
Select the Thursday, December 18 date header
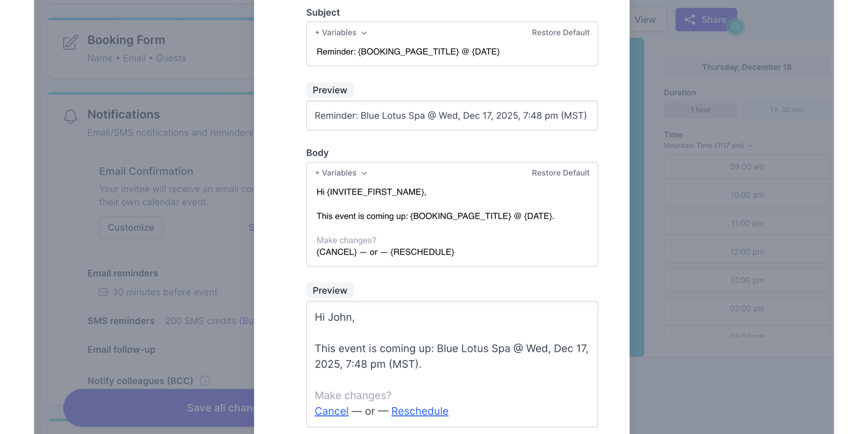[x=746, y=67]
